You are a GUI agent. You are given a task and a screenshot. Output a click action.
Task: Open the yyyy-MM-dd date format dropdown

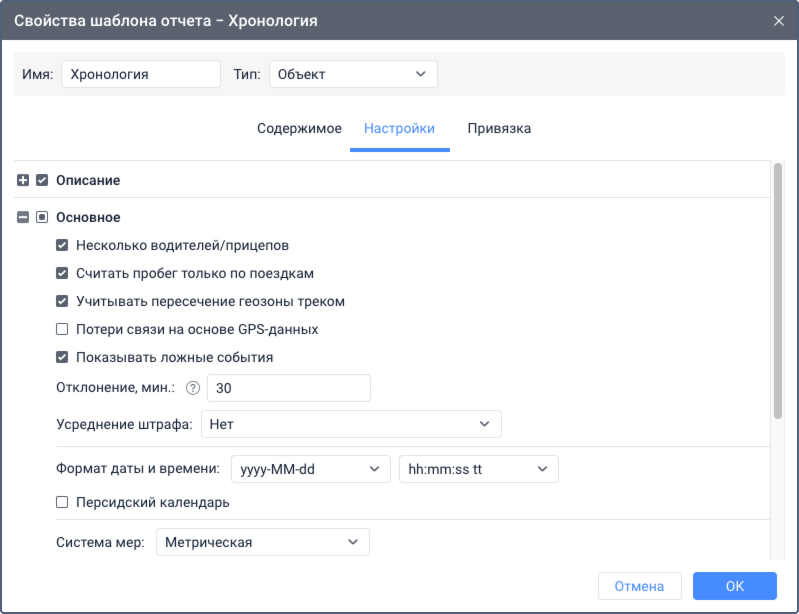[310, 469]
